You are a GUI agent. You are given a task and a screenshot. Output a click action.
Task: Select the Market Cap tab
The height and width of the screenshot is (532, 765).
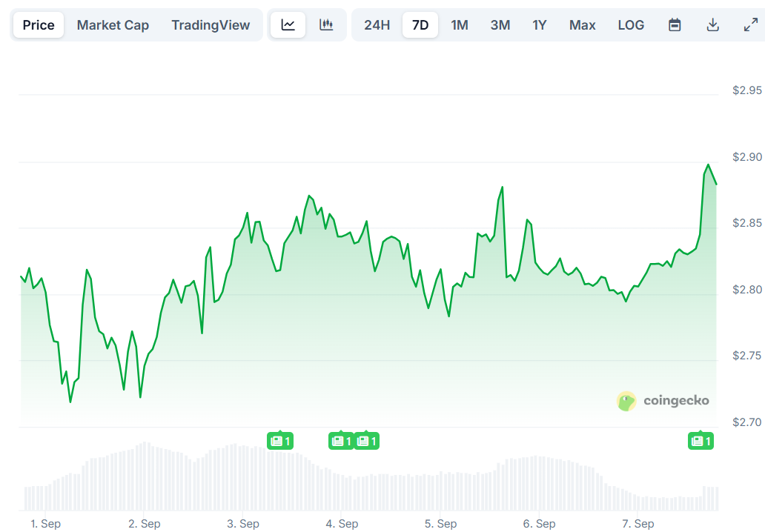113,25
